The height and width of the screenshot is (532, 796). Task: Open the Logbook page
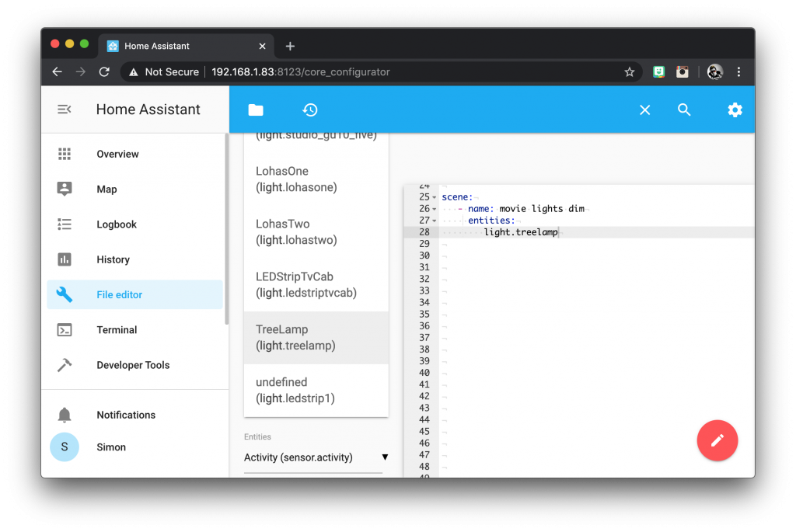pos(134,224)
